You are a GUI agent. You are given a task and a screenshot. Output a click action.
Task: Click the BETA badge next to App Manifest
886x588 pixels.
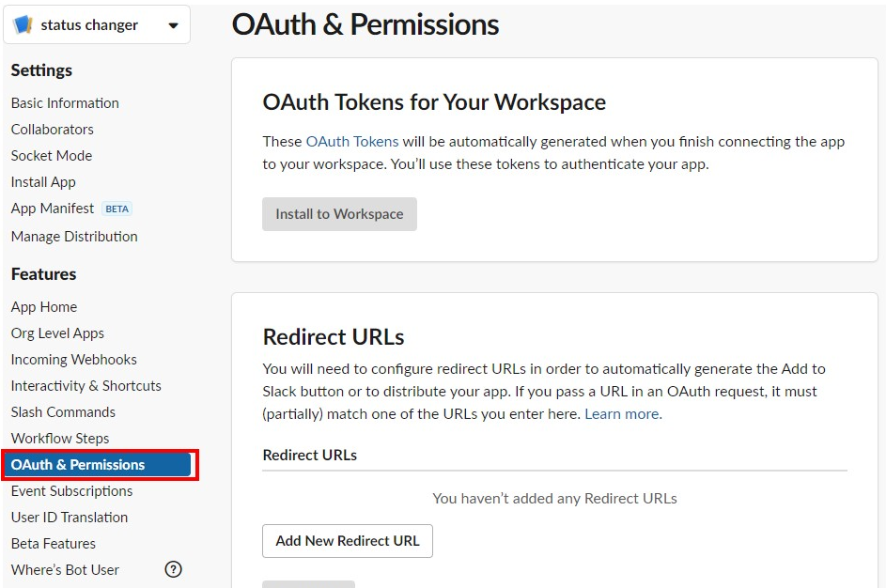tap(117, 209)
